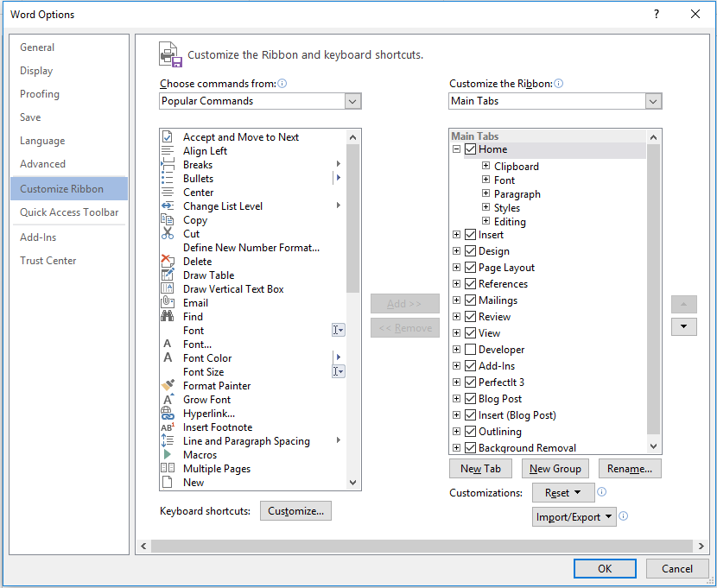Click the Macros command icon

pos(168,454)
